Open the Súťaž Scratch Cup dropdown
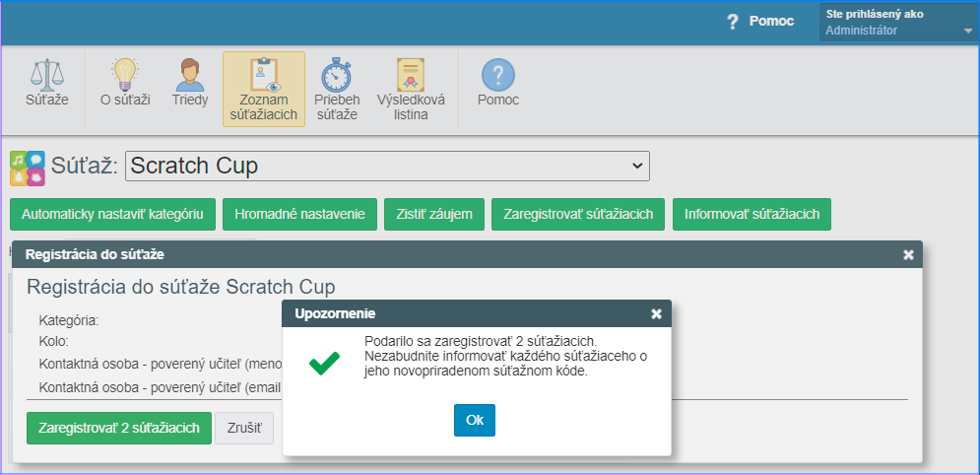This screenshot has height=475, width=980. pyautogui.click(x=387, y=167)
